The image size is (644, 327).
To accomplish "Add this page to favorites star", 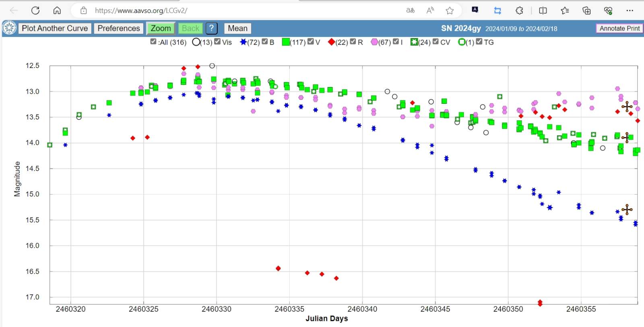I will click(x=450, y=10).
